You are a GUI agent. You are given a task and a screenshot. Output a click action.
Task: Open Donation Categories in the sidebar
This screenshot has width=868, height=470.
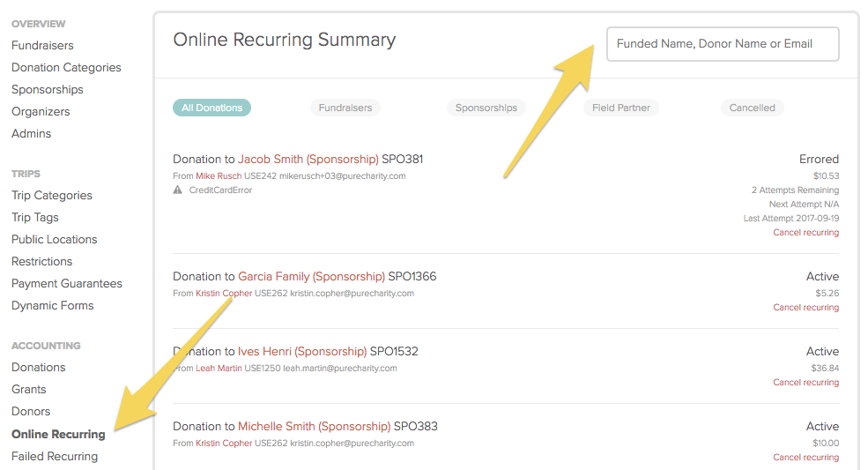[x=66, y=67]
